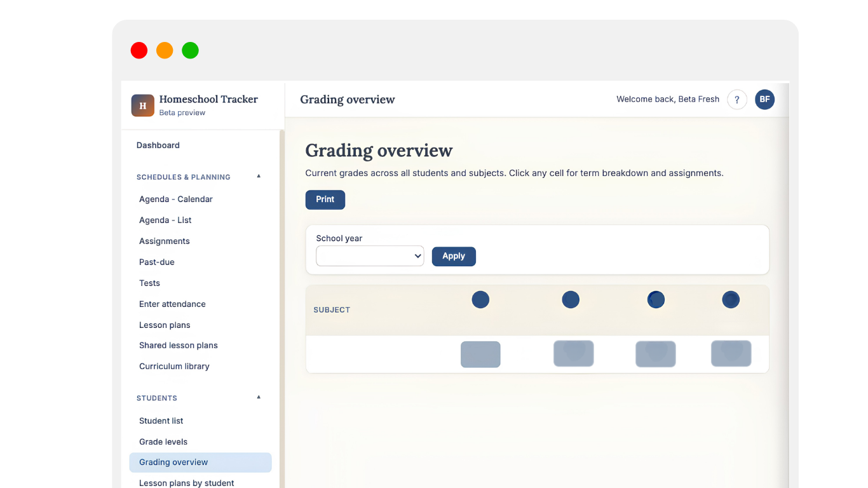Open the Past-due page

tap(157, 262)
